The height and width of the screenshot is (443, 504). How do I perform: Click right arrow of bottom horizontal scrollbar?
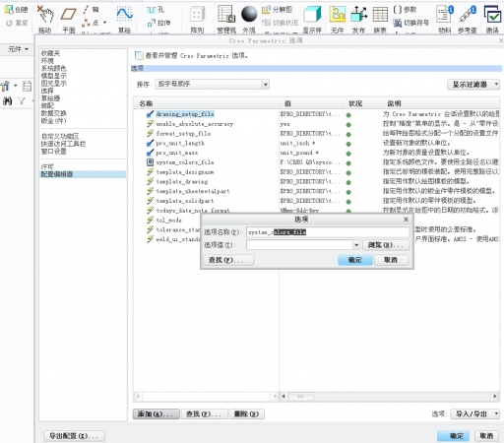click(495, 396)
